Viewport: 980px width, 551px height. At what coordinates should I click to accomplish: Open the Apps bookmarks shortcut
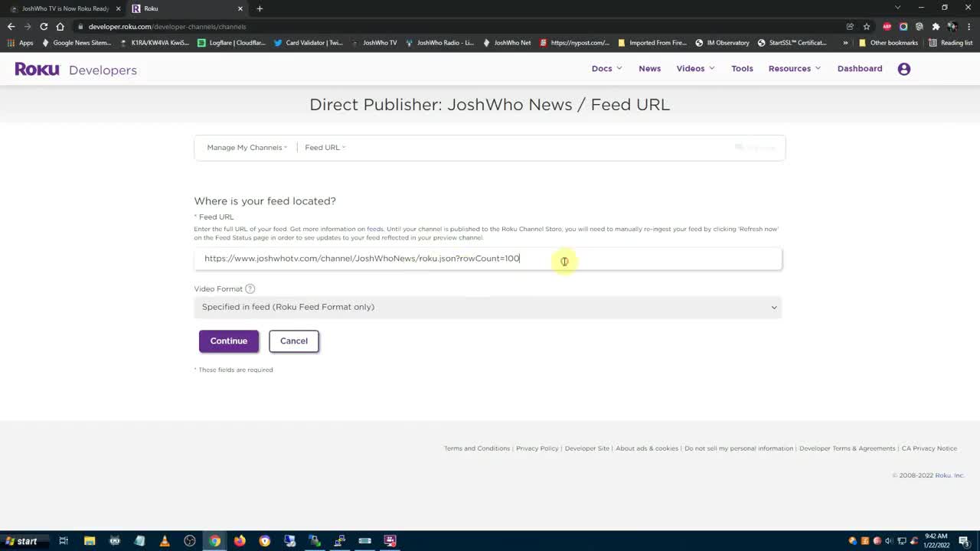[x=21, y=43]
